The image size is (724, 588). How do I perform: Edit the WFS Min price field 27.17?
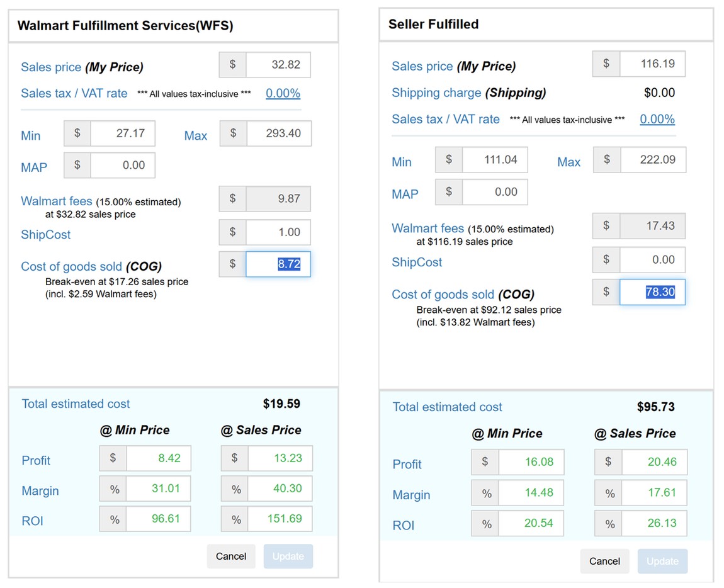(x=122, y=133)
